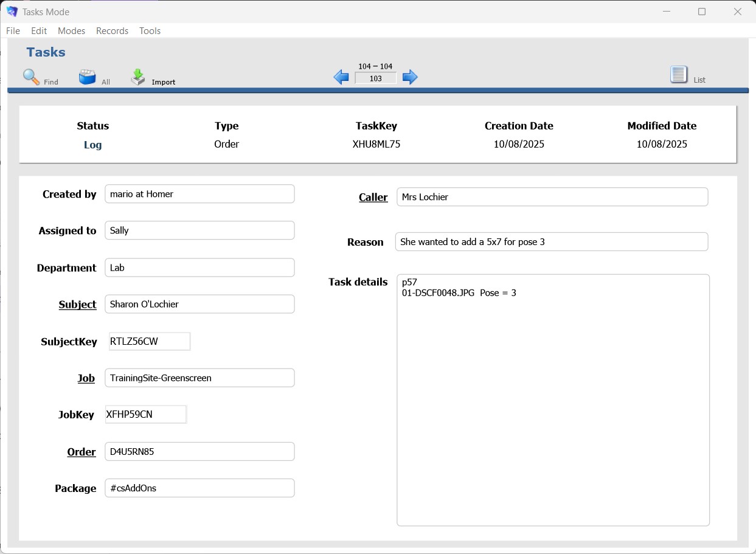Open the Modes menu
Screen dimensions: 756x554
pos(71,31)
